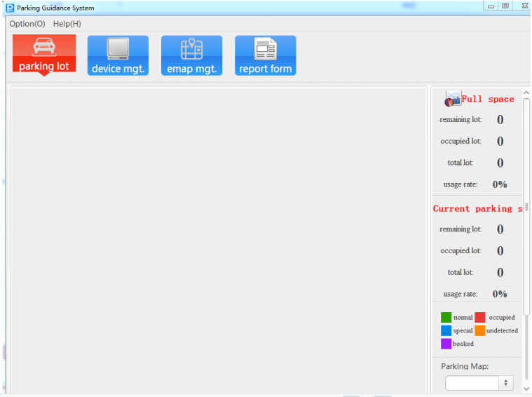This screenshot has width=532, height=397.
Task: Click the 'occupied' legend label
Action: [501, 317]
